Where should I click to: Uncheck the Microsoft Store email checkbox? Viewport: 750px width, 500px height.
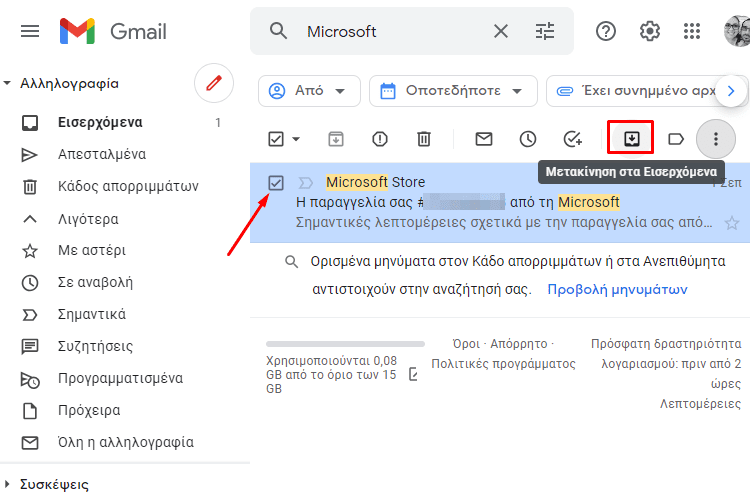[x=276, y=182]
